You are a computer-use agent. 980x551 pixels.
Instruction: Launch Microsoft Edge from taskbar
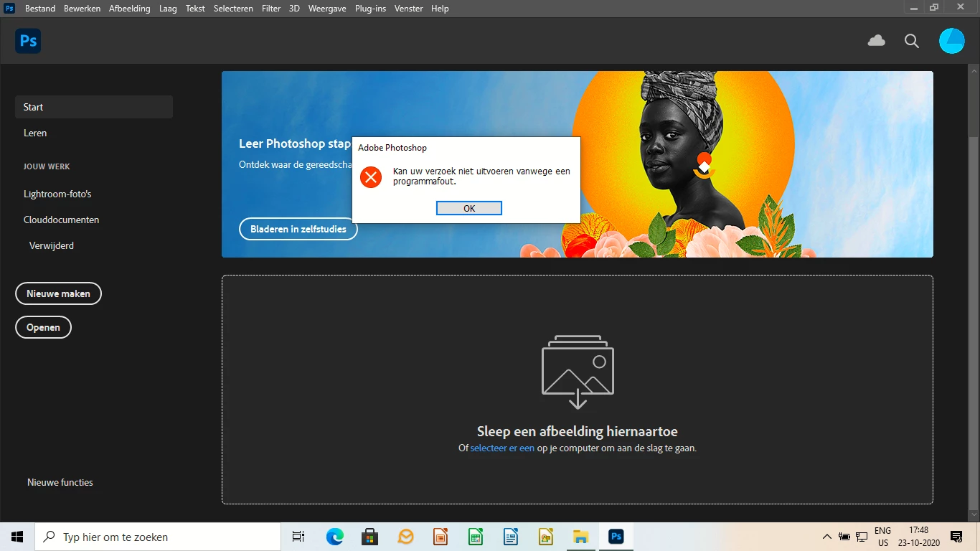(x=335, y=537)
